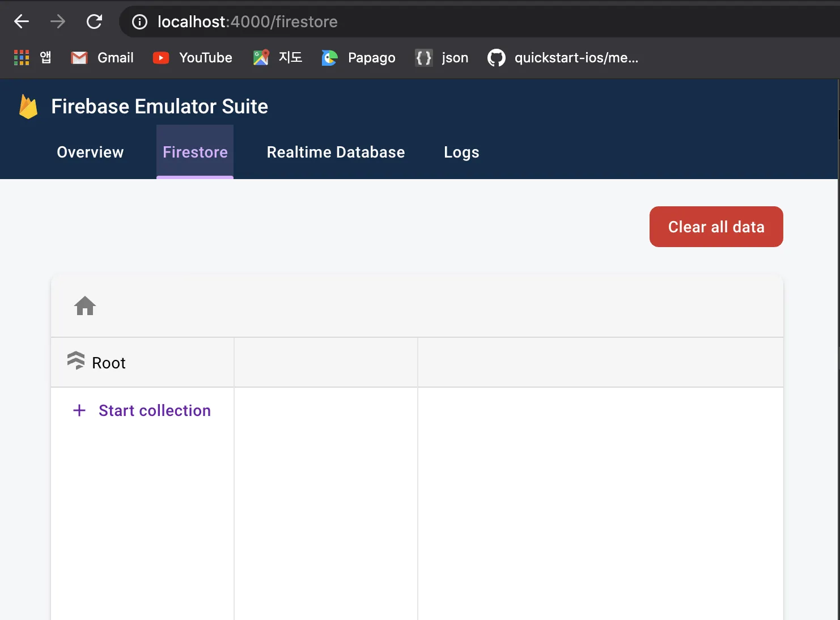Open the json bookmark

pos(442,57)
